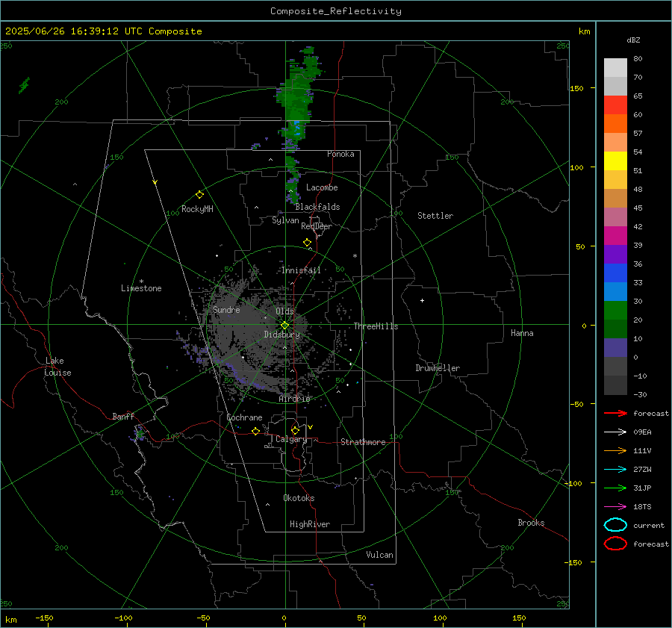Click the Hanna city label
Screen dimensions: 672x628
click(522, 333)
